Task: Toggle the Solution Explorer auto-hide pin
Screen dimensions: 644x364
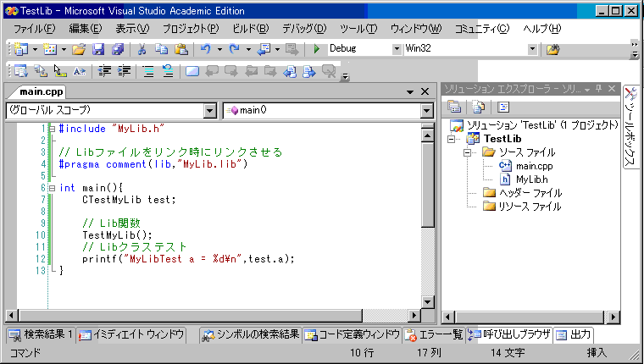Action: pos(599,89)
